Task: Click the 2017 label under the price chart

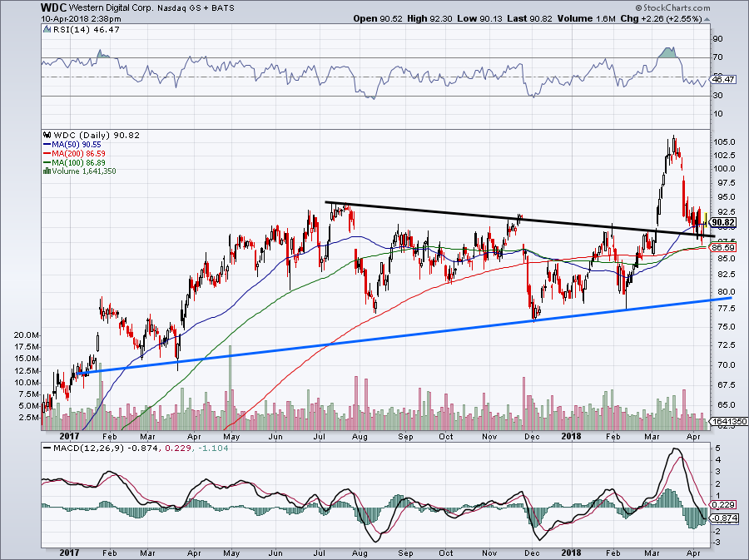Action: click(69, 436)
